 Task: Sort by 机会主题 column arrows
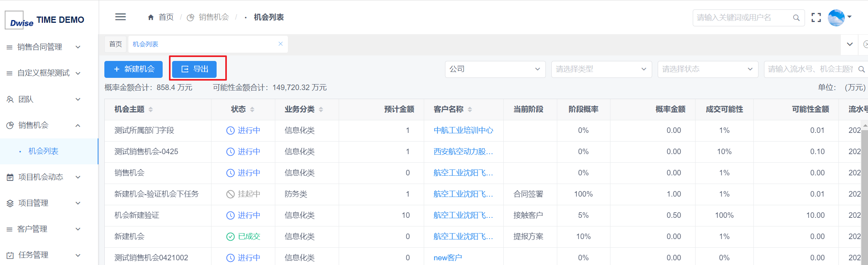pyautogui.click(x=151, y=109)
